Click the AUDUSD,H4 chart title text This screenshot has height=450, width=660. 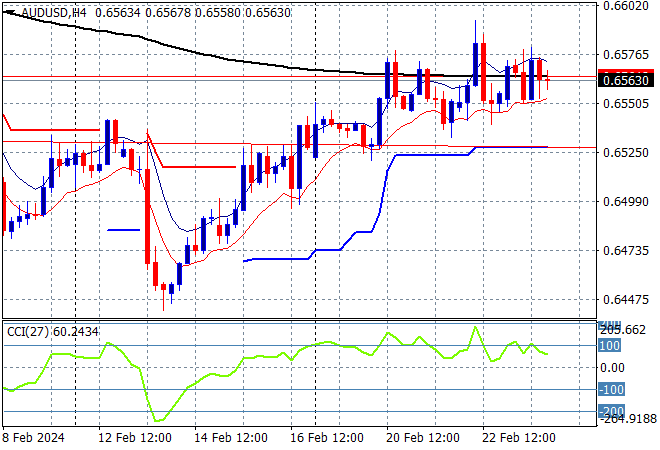54,13
